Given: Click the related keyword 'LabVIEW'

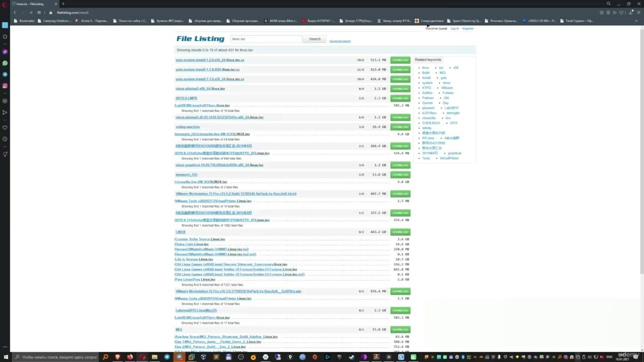Looking at the screenshot, I should coord(451,108).
